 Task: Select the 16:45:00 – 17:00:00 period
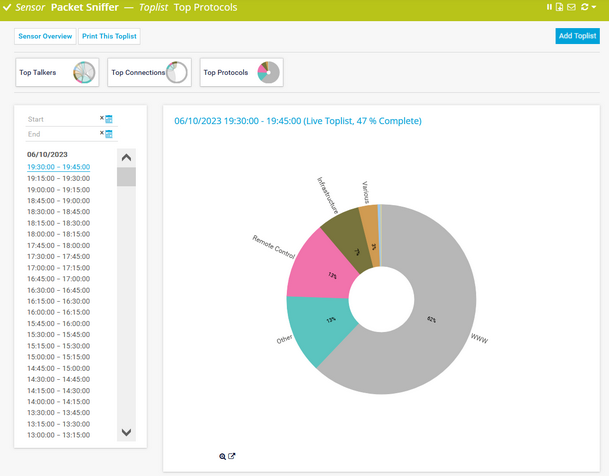click(59, 279)
